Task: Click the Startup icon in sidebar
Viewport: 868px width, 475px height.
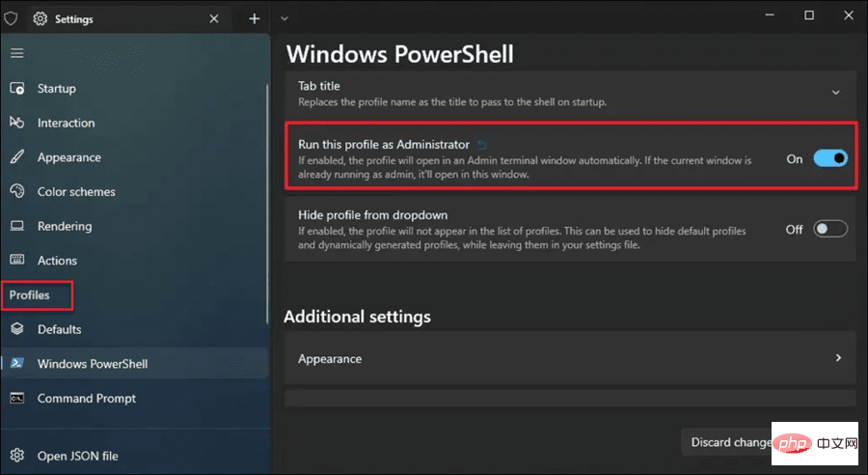Action: coord(17,88)
